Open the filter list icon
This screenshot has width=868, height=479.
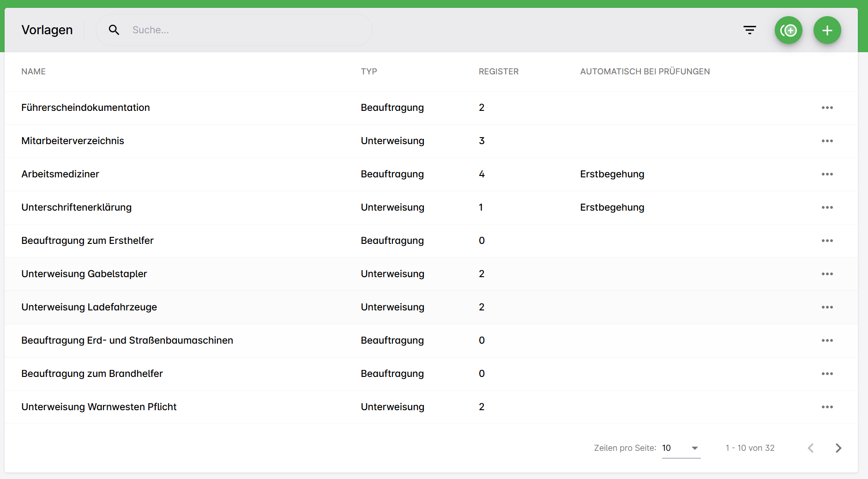pyautogui.click(x=749, y=30)
